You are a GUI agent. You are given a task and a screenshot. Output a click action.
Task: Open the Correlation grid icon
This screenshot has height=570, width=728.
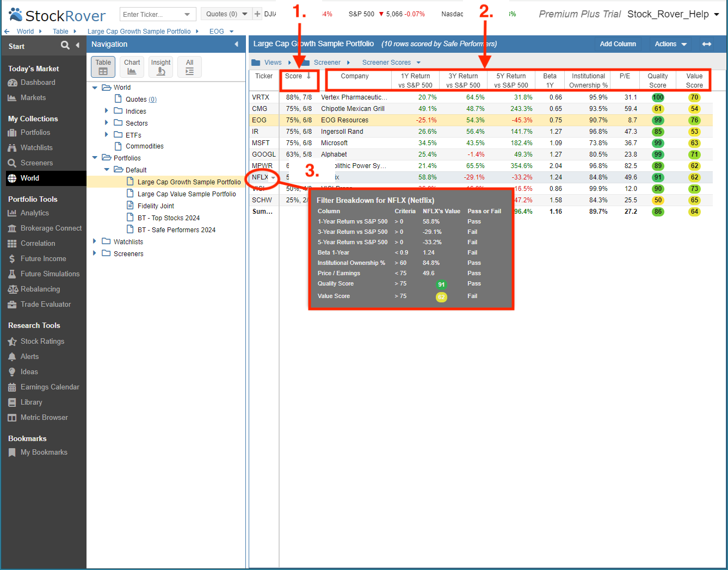pos(12,244)
